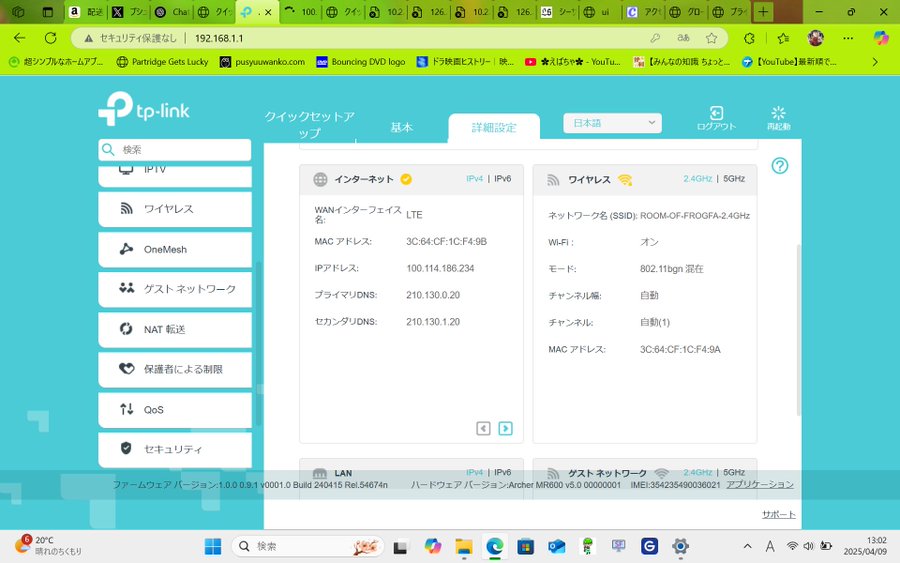Open File Explorer from taskbar

click(463, 546)
